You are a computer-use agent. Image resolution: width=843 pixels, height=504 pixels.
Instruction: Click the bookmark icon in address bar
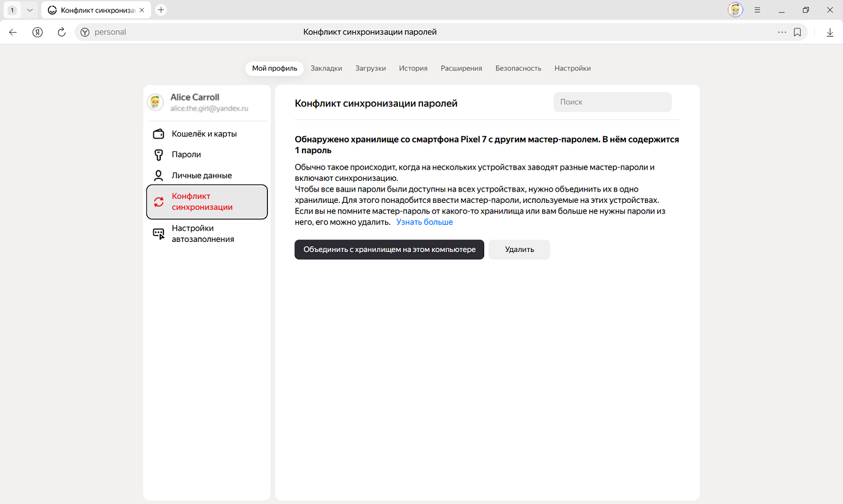point(797,32)
